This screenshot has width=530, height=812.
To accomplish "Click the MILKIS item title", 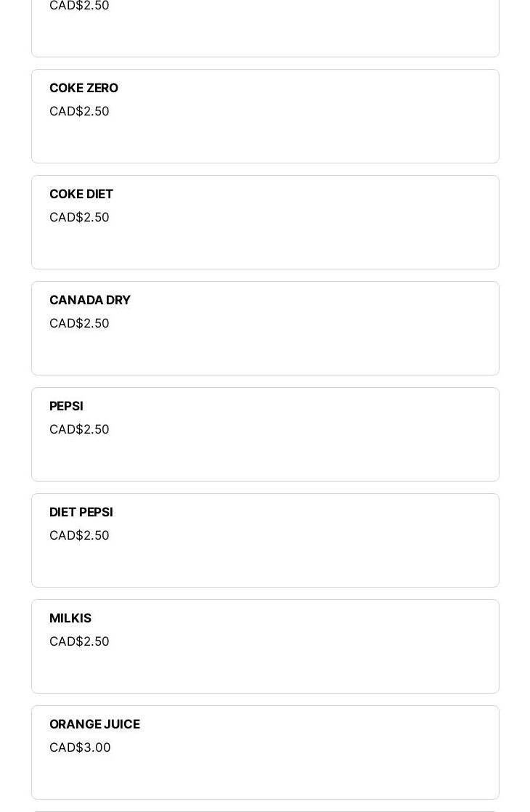I will (70, 618).
